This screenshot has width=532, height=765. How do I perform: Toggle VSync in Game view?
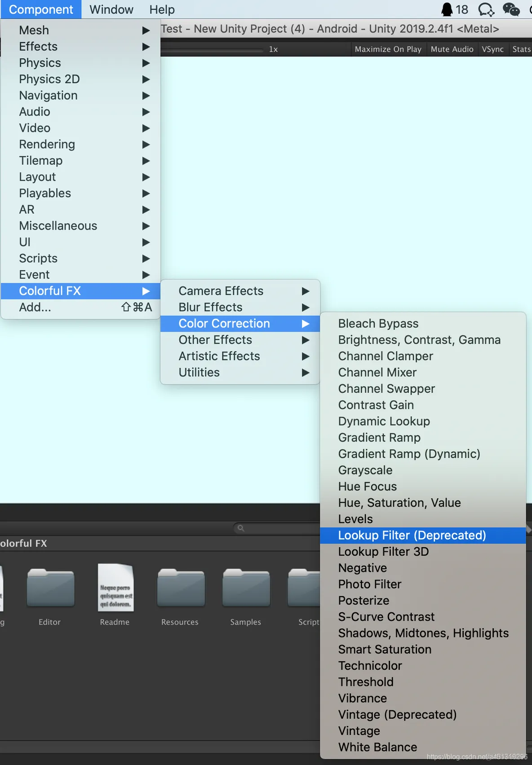[492, 49]
